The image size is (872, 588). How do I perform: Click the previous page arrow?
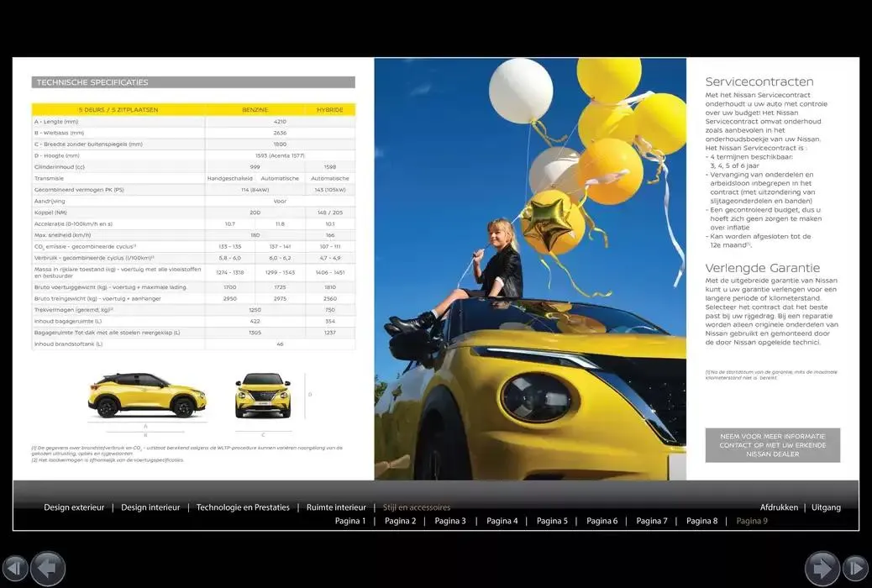coord(48,569)
